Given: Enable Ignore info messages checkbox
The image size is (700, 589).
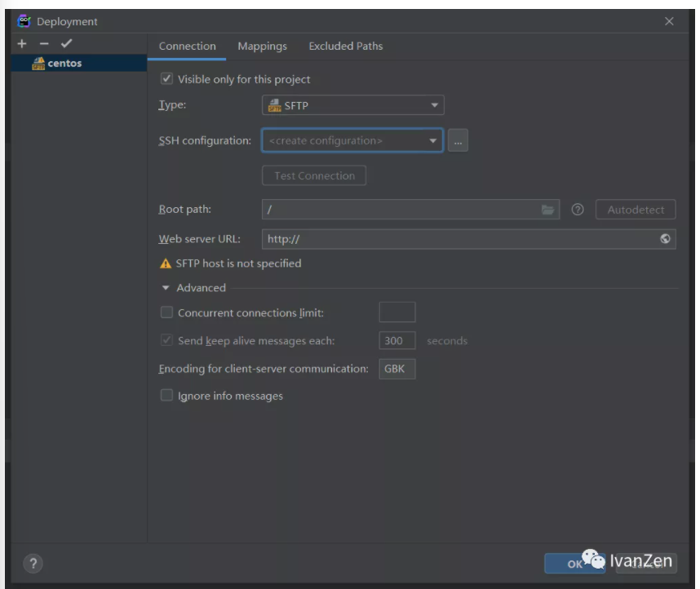Looking at the screenshot, I should (166, 395).
